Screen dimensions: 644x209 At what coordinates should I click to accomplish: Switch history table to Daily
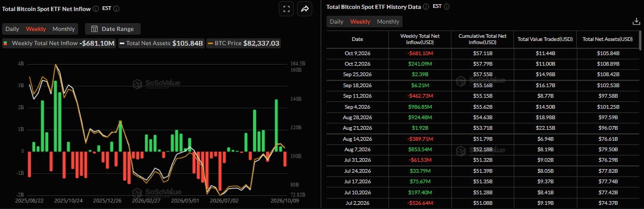coord(336,22)
